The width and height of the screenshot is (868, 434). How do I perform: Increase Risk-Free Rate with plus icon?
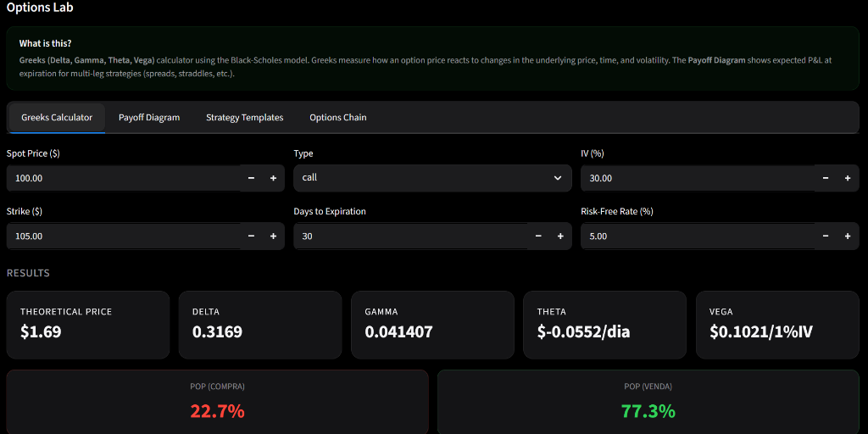pos(847,236)
